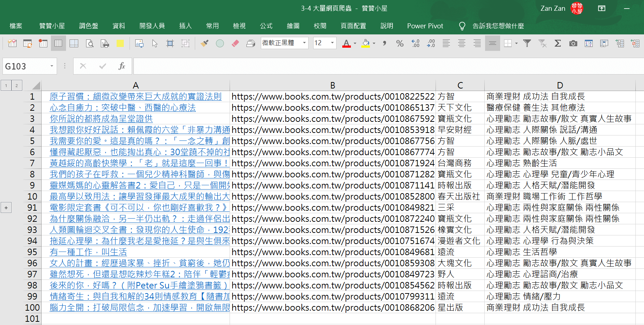Click the A-Z sort icon
The image size is (644, 325).
(x=589, y=43)
